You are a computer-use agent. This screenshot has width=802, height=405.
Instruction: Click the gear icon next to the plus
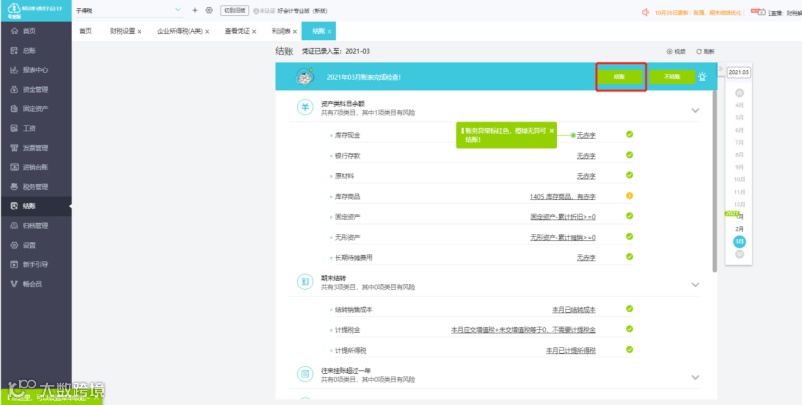coord(209,10)
